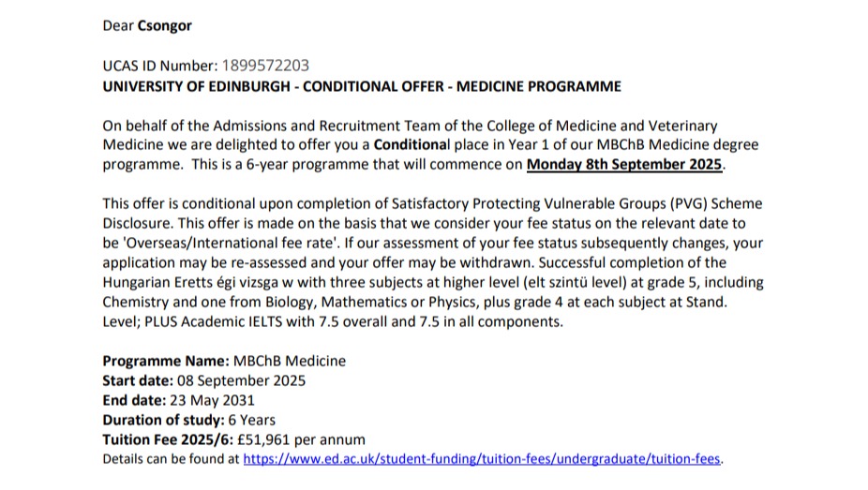Screen dimensions: 868x490
Task: Click the bold word Conditional in first paragraph
Action: 412,145
